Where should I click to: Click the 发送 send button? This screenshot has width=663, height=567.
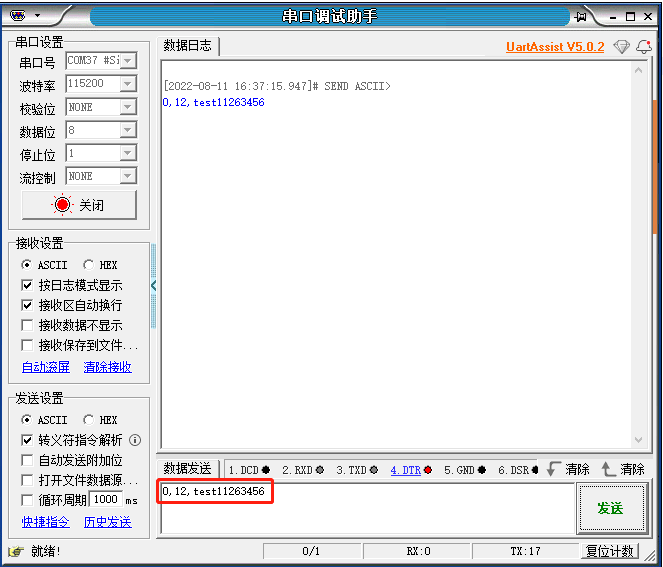611,508
